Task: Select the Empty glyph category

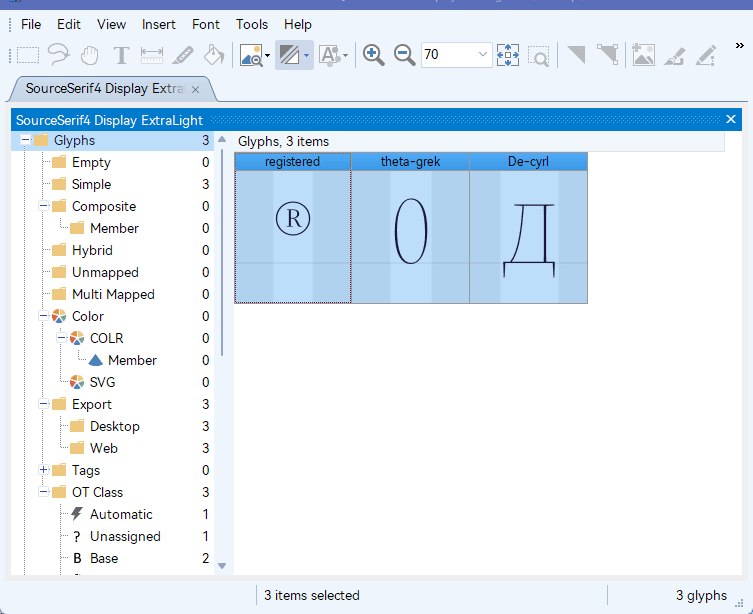Action: pyautogui.click(x=91, y=162)
